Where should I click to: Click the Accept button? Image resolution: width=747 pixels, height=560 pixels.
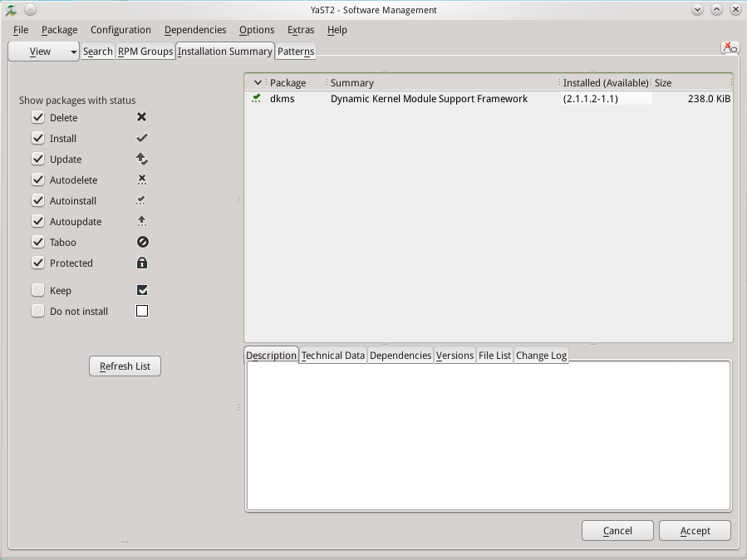click(x=695, y=530)
